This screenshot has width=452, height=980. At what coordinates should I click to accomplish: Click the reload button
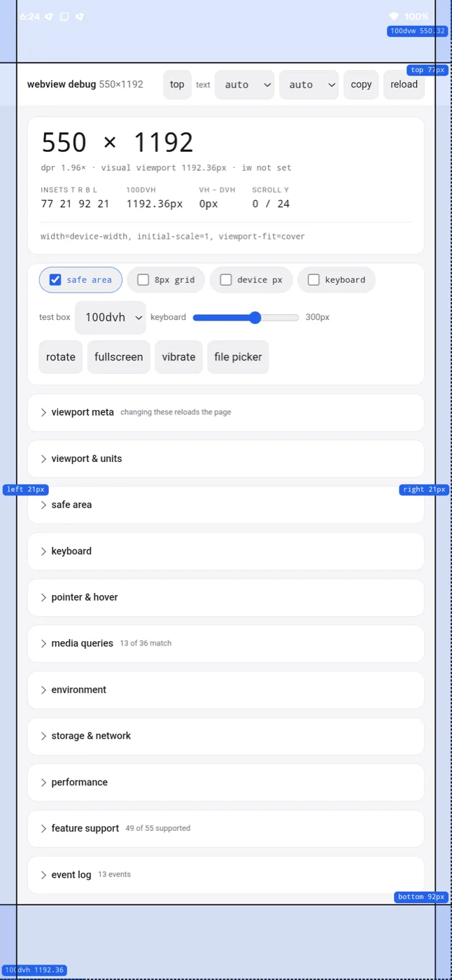404,85
